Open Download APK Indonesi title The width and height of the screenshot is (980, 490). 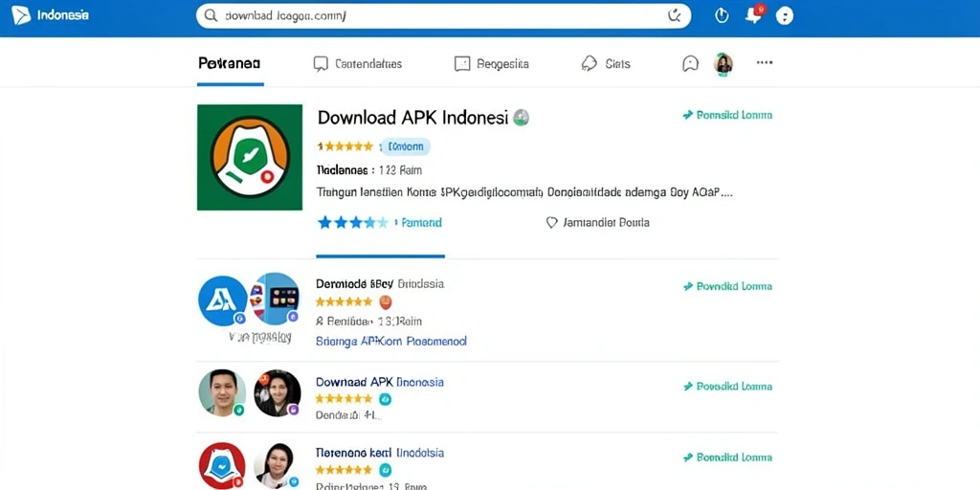click(412, 118)
